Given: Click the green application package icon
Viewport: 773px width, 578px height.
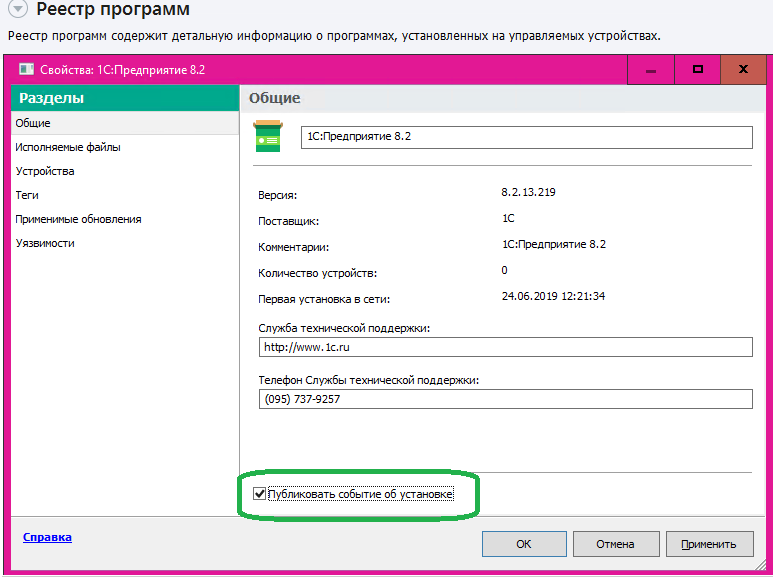Looking at the screenshot, I should 268,136.
